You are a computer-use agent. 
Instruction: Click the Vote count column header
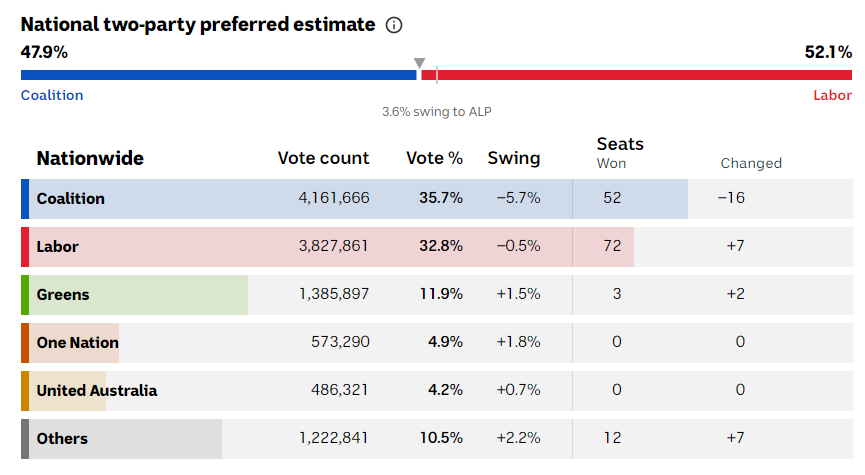point(323,158)
